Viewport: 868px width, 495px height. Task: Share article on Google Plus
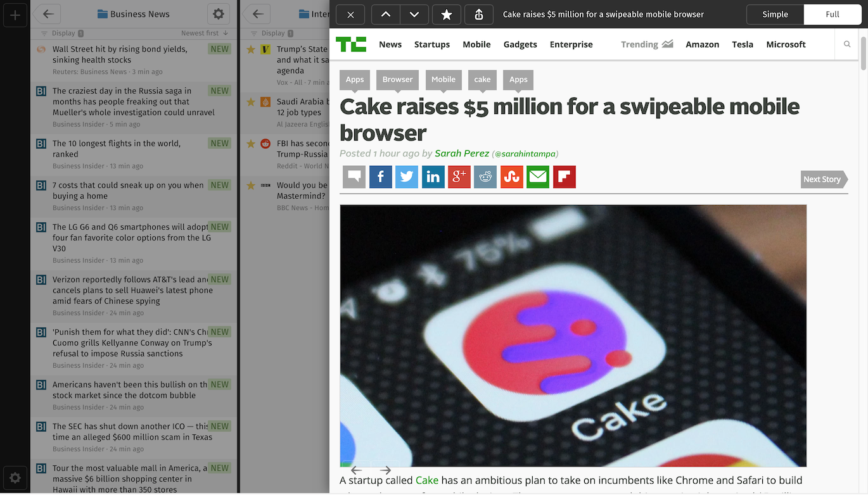459,177
